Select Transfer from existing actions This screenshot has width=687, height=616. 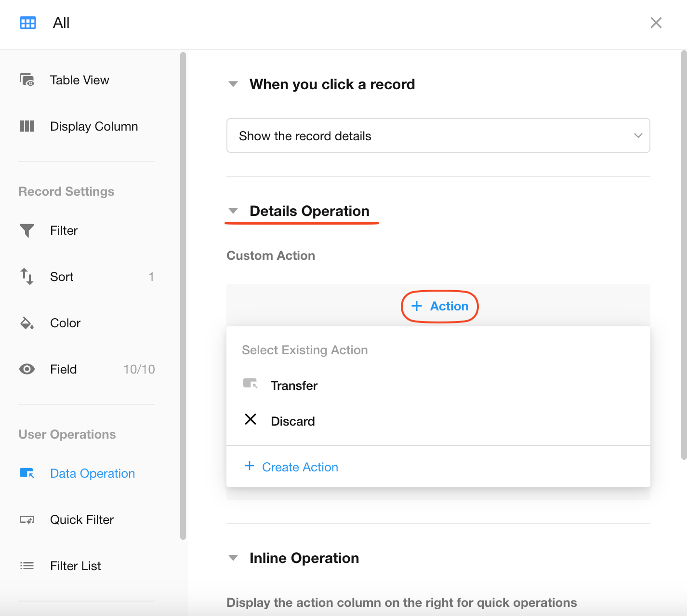coord(294,386)
